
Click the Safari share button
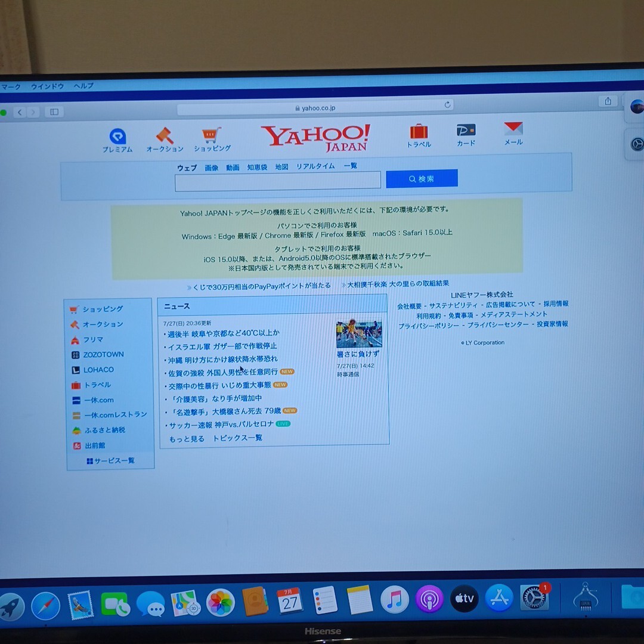tap(608, 101)
